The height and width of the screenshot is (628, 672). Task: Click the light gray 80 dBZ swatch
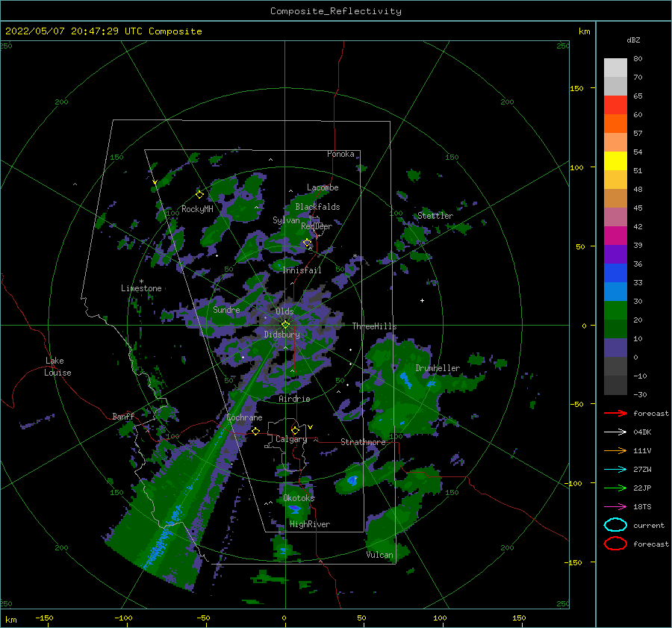tap(615, 68)
